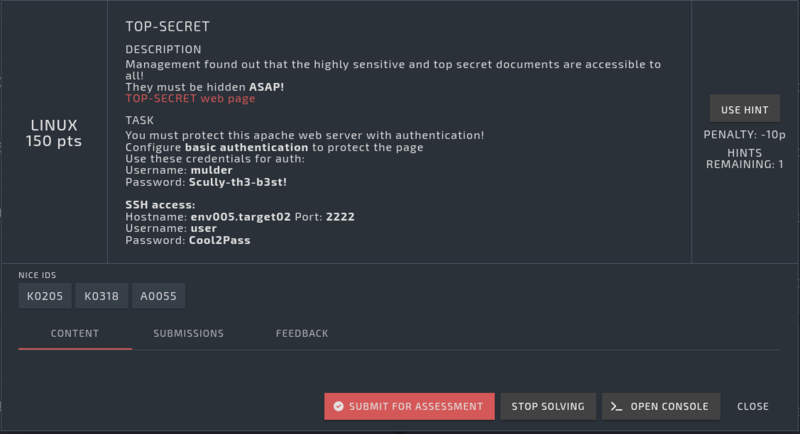This screenshot has width=800, height=434.
Task: Click the SSH port number 2222
Action: [x=340, y=216]
